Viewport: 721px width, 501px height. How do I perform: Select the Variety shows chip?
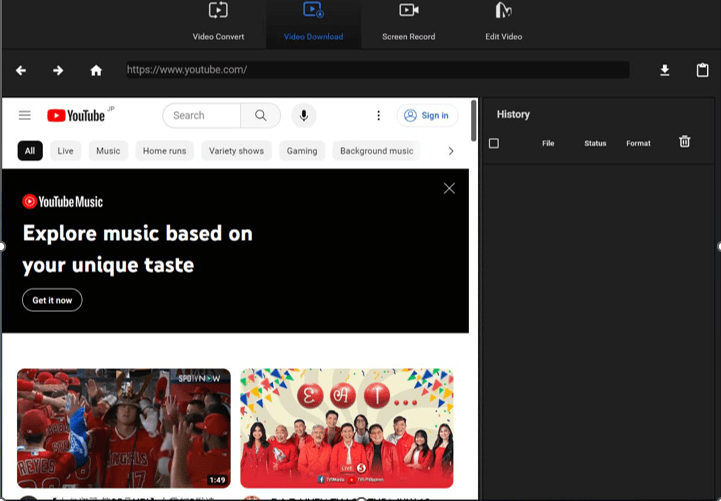pyautogui.click(x=236, y=151)
